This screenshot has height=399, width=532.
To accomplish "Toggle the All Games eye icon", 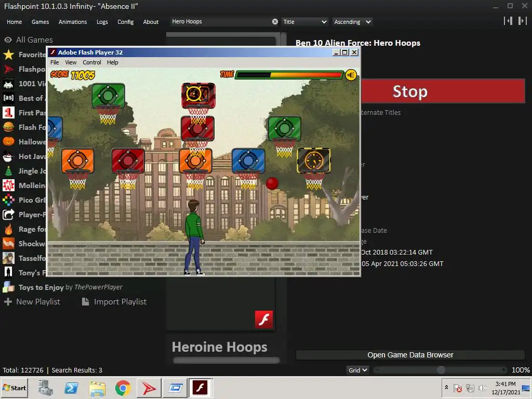I will (8, 39).
